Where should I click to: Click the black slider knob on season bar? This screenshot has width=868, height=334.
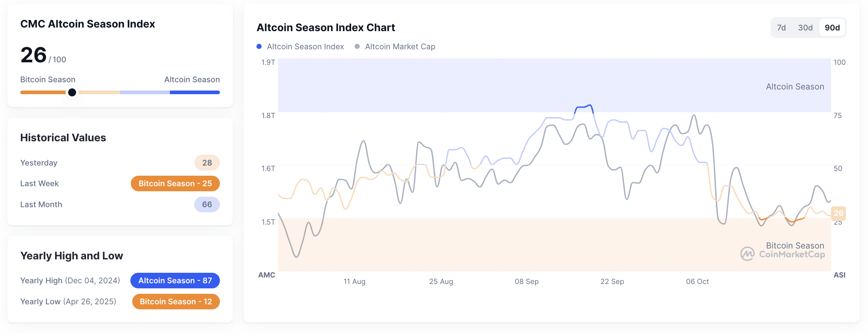72,92
